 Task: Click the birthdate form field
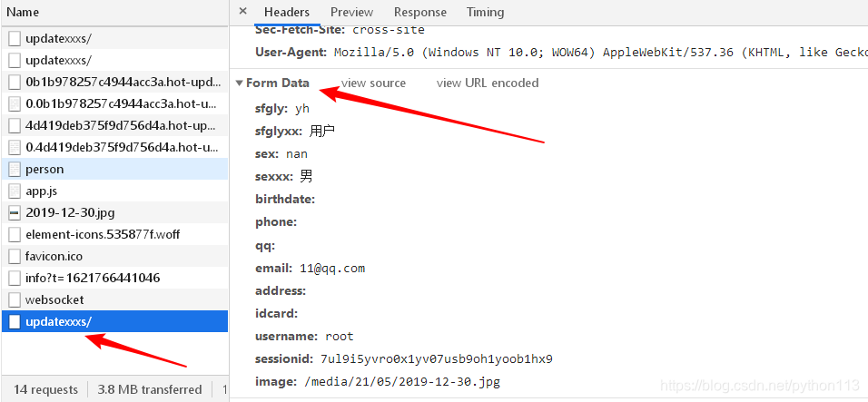pos(285,199)
